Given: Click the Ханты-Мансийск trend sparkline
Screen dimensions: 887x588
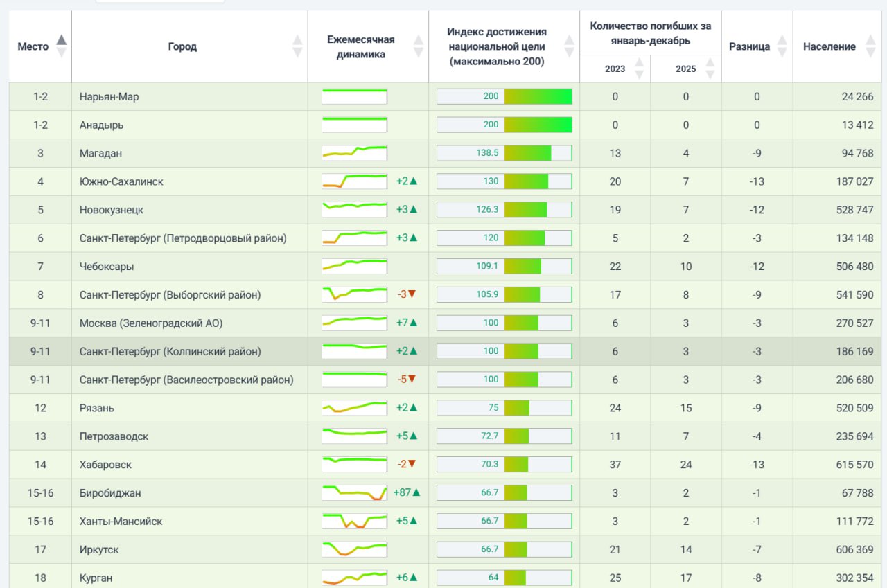Looking at the screenshot, I should click(x=354, y=521).
